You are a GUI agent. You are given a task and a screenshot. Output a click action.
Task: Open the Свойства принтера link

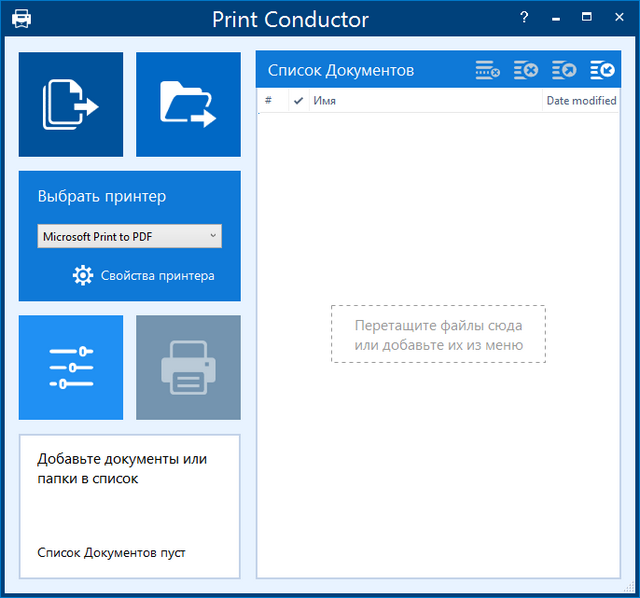coord(158,276)
